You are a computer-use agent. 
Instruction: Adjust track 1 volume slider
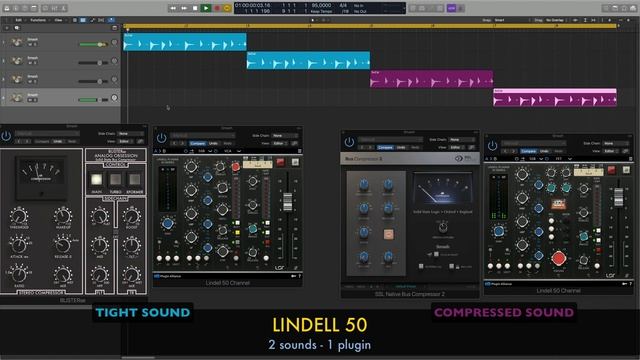[93, 44]
